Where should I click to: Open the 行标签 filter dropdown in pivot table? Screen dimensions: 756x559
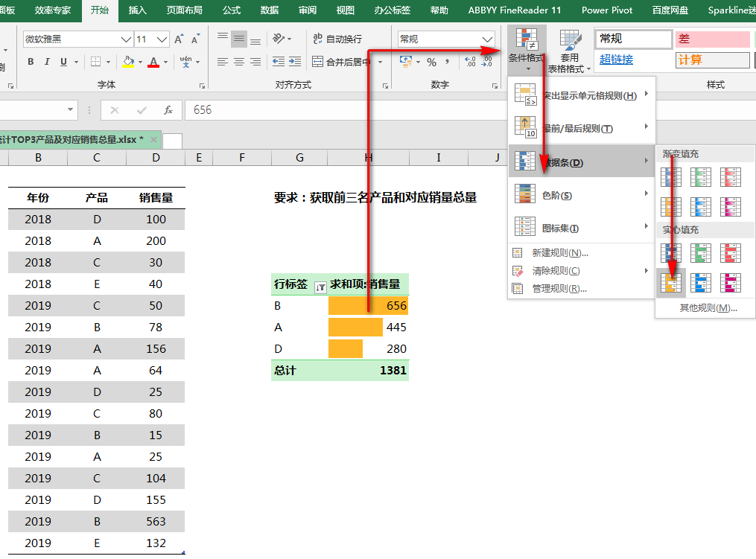coord(320,287)
